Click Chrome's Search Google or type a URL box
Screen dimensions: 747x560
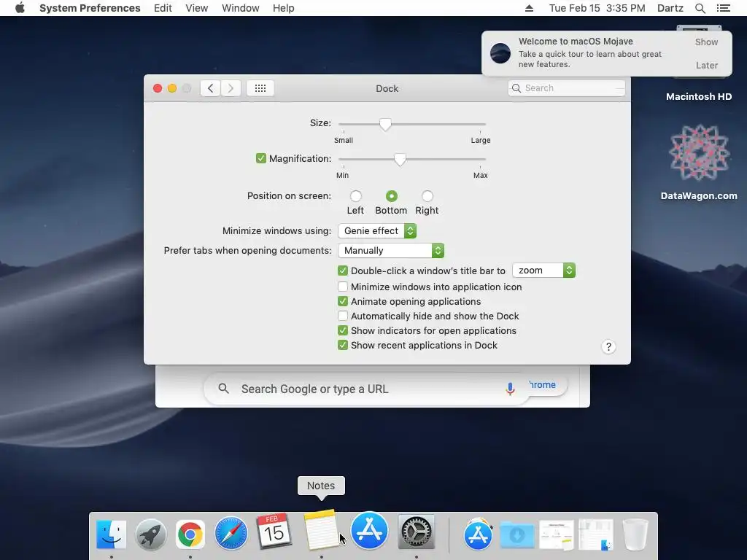click(366, 389)
